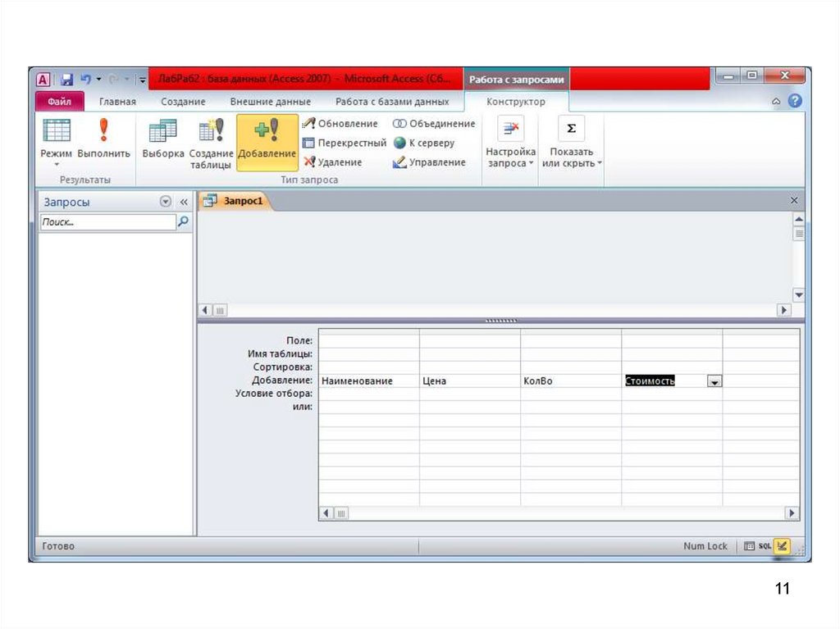Choose the Создание таблицы query icon

(211, 131)
